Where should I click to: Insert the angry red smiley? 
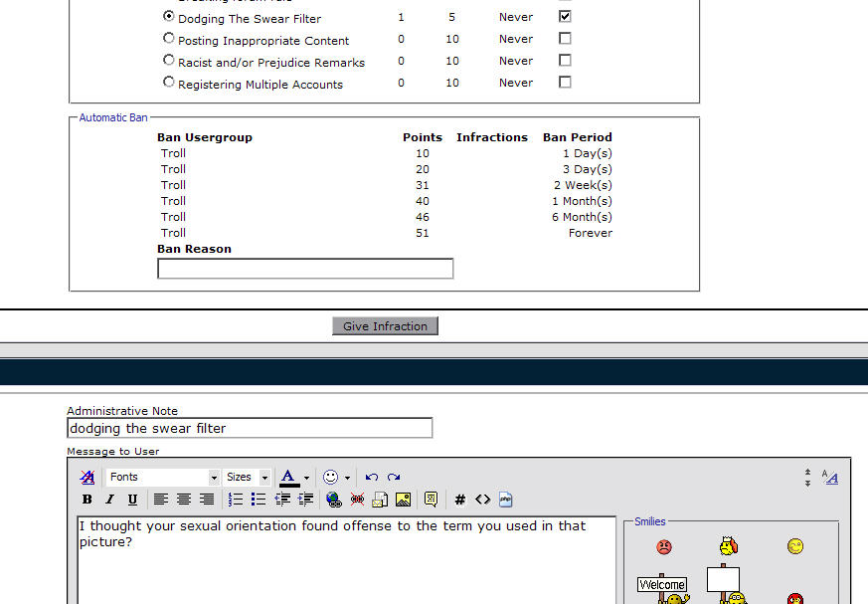coord(664,546)
